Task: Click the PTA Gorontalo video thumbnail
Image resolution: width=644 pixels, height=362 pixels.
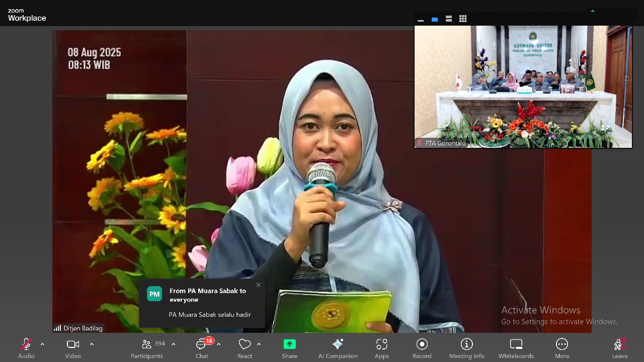Action: [x=523, y=86]
